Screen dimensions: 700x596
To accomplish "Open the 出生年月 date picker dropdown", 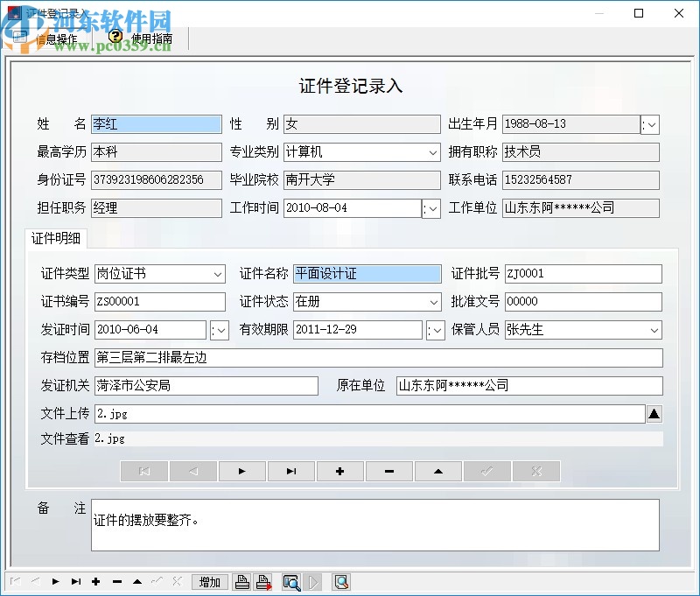I will [651, 124].
